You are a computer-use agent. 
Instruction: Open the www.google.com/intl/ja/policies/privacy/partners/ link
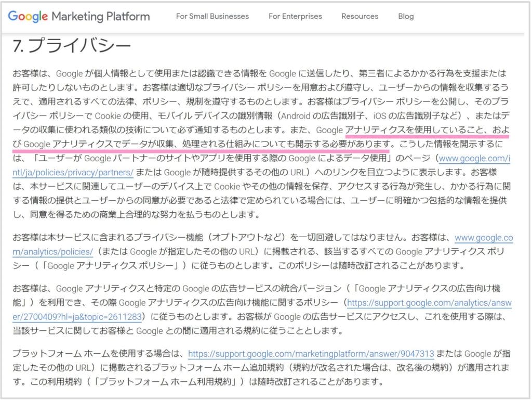(x=474, y=159)
